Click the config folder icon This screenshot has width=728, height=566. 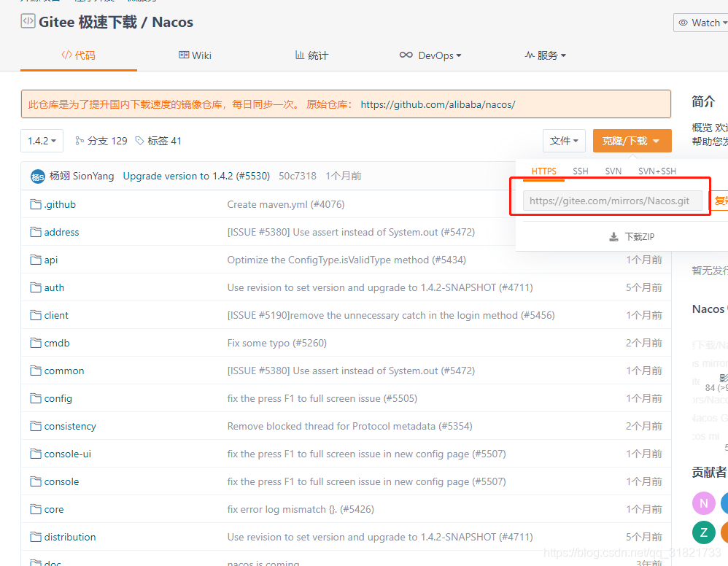pos(36,398)
